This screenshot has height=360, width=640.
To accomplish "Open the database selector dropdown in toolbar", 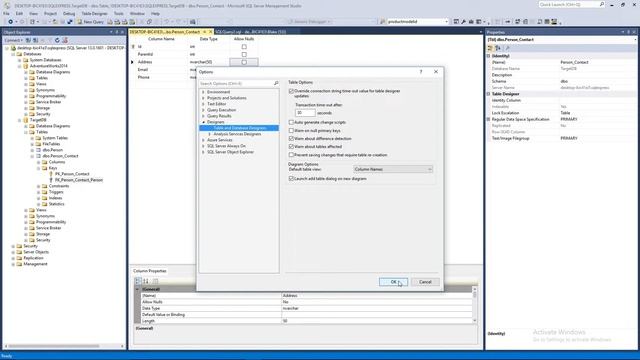I will click(446, 22).
